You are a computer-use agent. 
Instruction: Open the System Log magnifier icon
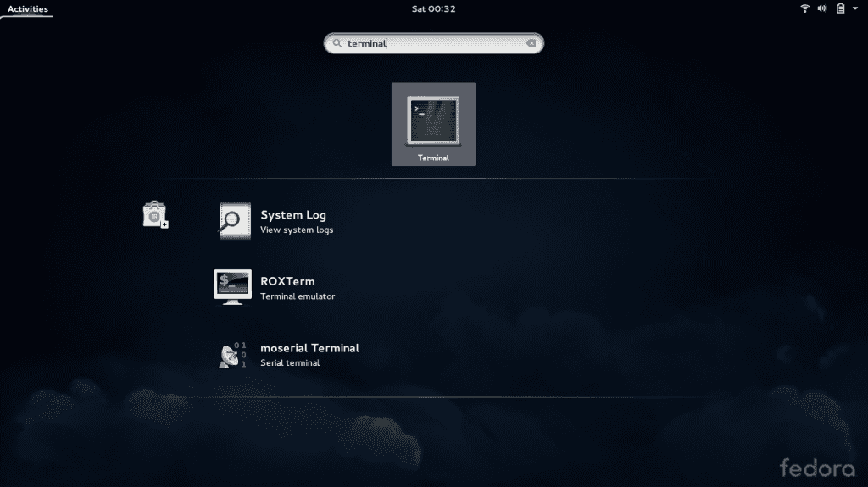pyautogui.click(x=234, y=220)
